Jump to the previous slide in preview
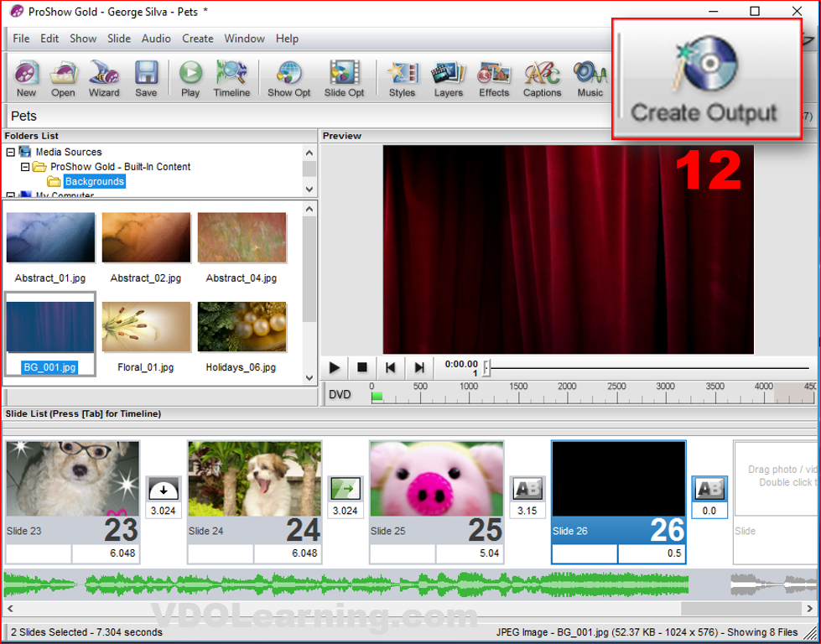Image resolution: width=821 pixels, height=644 pixels. [390, 367]
